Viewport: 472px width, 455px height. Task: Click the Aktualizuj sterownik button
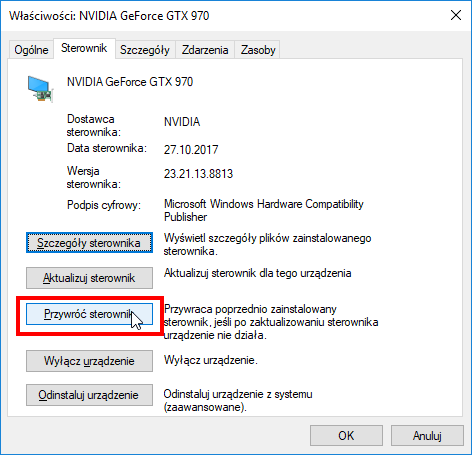coord(89,278)
